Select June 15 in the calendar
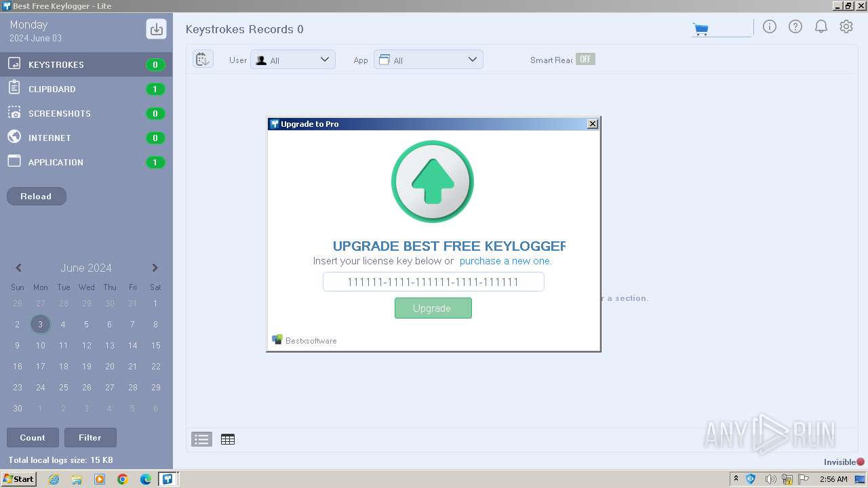Screen dimensions: 868x488 (155, 345)
